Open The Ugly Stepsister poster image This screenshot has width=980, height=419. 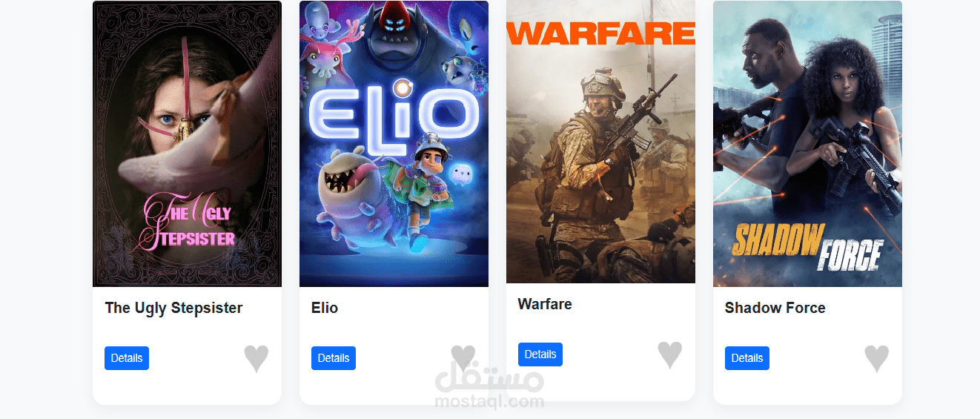click(187, 144)
